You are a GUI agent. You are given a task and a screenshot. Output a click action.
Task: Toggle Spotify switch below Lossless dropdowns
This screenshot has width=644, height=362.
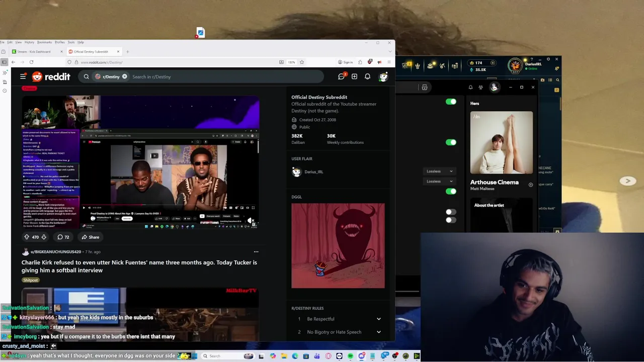(x=451, y=191)
